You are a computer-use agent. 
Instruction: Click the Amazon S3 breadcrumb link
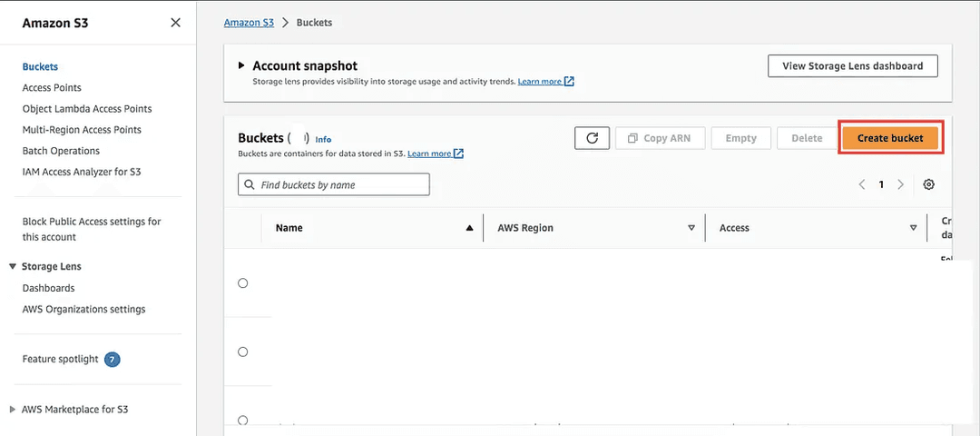(249, 23)
